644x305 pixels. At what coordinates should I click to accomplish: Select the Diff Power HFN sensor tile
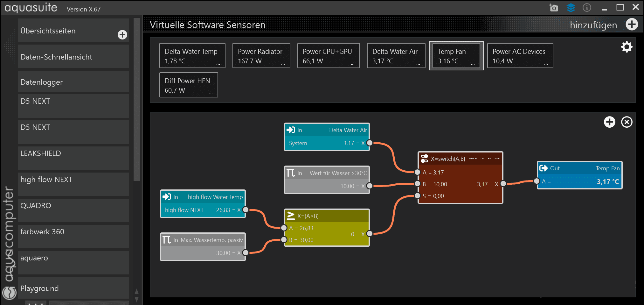point(189,85)
